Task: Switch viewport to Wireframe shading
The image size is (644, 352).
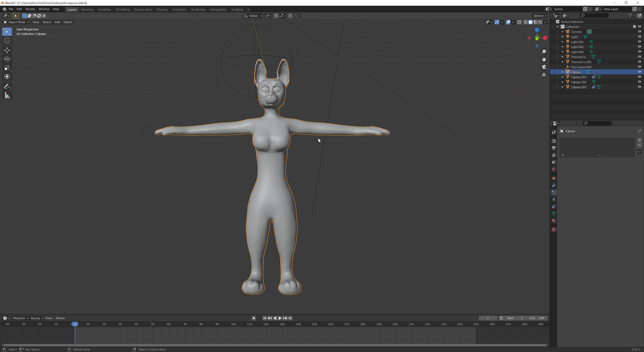Action: click(x=525, y=22)
